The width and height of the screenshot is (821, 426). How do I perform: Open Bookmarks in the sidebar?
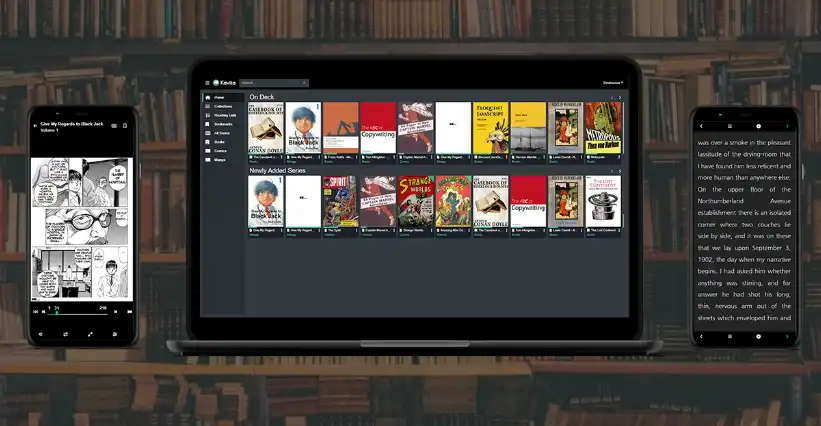(224, 124)
